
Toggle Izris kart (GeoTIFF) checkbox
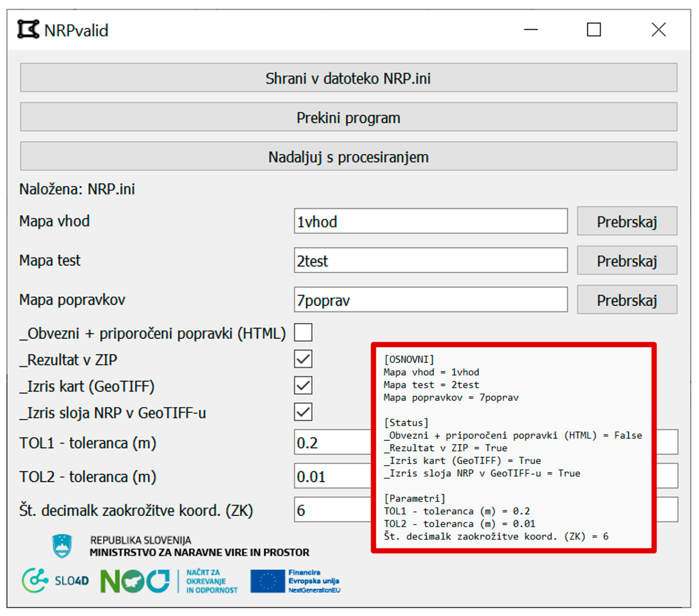[303, 386]
